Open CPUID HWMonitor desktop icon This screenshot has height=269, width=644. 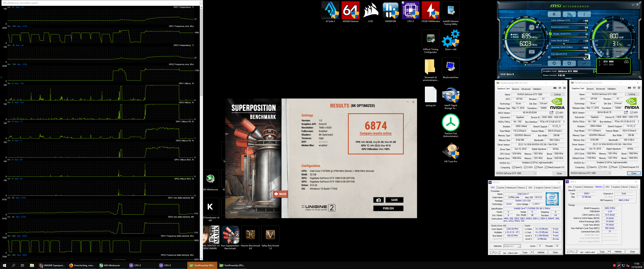tap(431, 12)
